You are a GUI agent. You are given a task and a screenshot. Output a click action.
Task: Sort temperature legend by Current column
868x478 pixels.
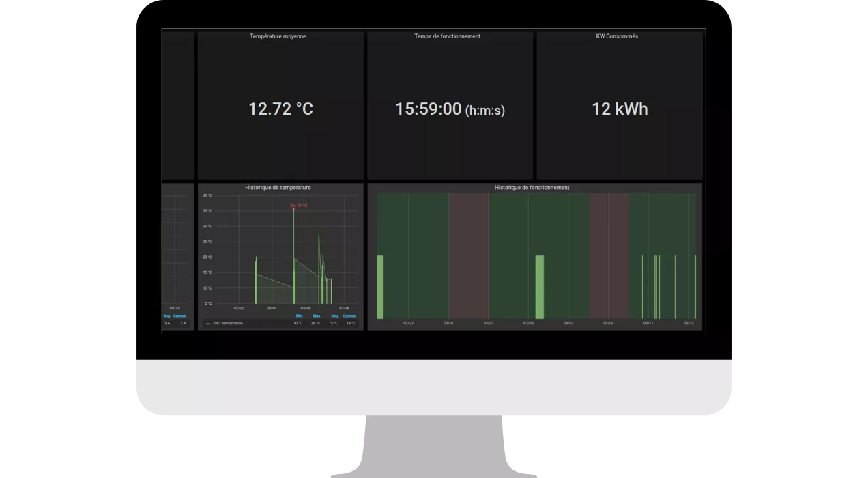(349, 316)
